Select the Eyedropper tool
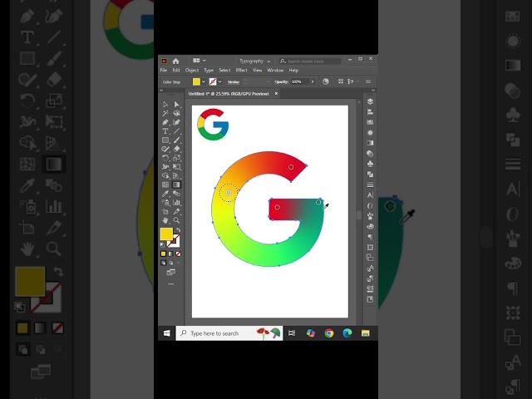 [x=165, y=194]
